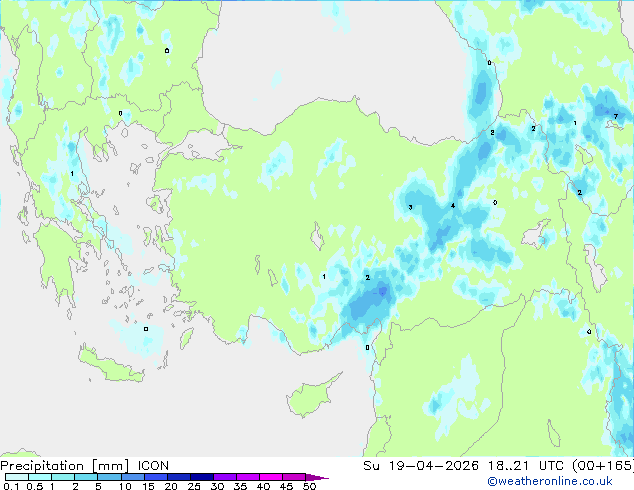Image resolution: width=634 pixels, height=490 pixels.
Task: Click the island of Crete on the map
Action: [x=111, y=366]
